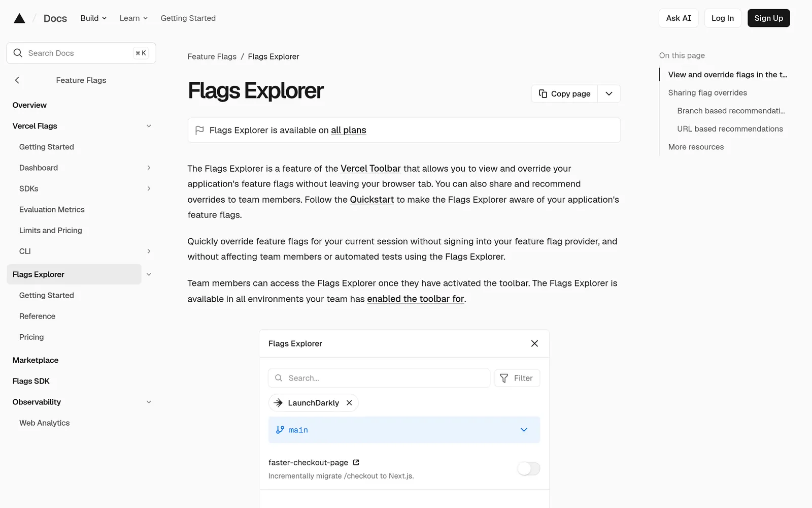Image resolution: width=812 pixels, height=508 pixels.
Task: Click the Flags Explorer panel Search field
Action: coord(379,378)
